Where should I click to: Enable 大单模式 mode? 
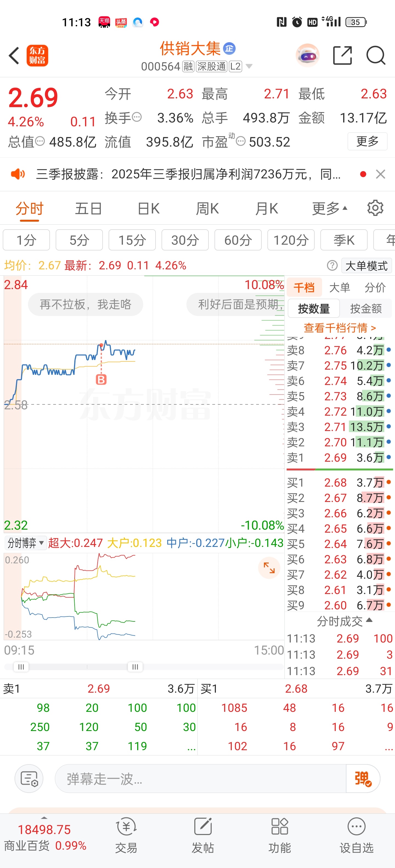tap(366, 265)
